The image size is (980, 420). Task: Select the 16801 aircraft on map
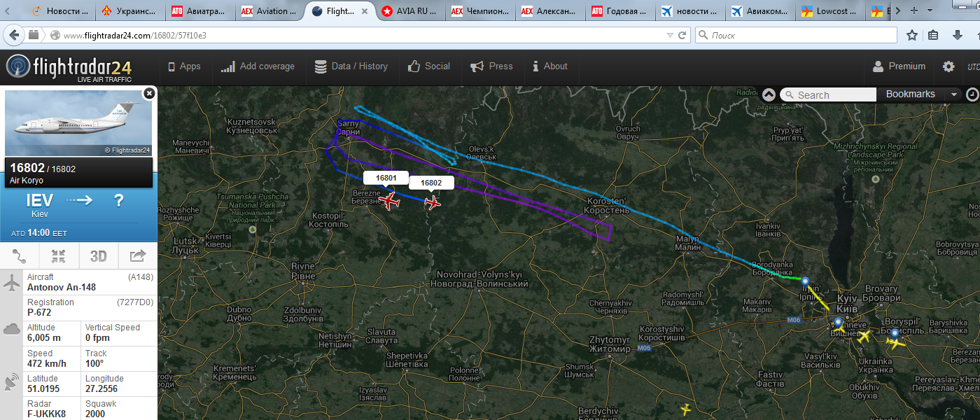pos(388,201)
